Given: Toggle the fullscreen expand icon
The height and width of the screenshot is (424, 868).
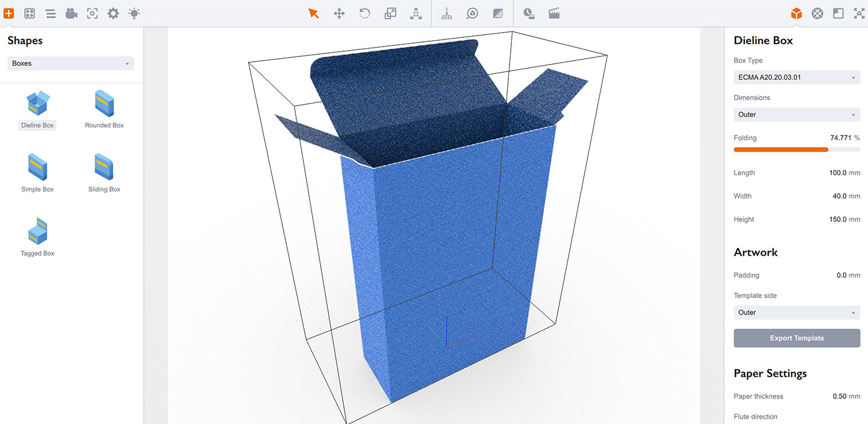Looking at the screenshot, I should point(858,13).
